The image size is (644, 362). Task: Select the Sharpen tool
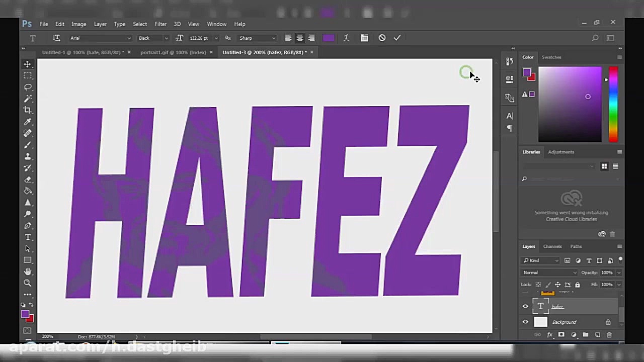pyautogui.click(x=28, y=203)
